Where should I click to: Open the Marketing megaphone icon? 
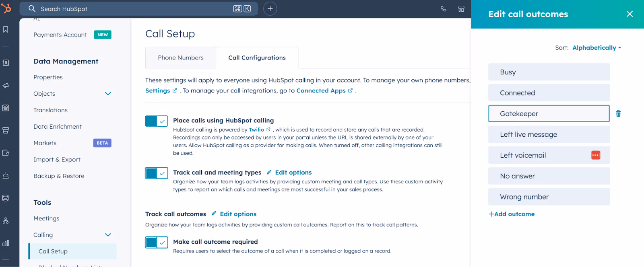[x=6, y=85]
